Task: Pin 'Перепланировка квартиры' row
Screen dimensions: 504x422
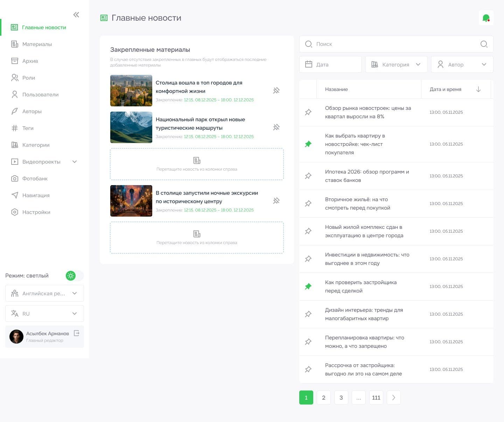Action: point(308,342)
